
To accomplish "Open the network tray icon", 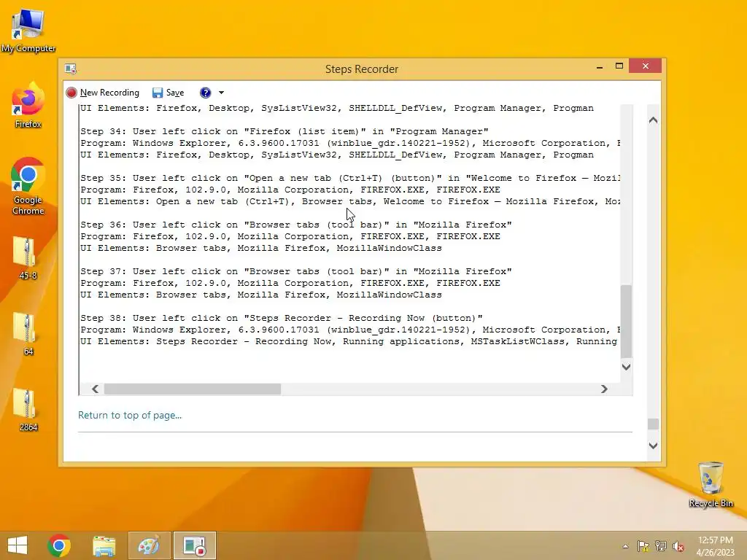I will click(x=661, y=546).
